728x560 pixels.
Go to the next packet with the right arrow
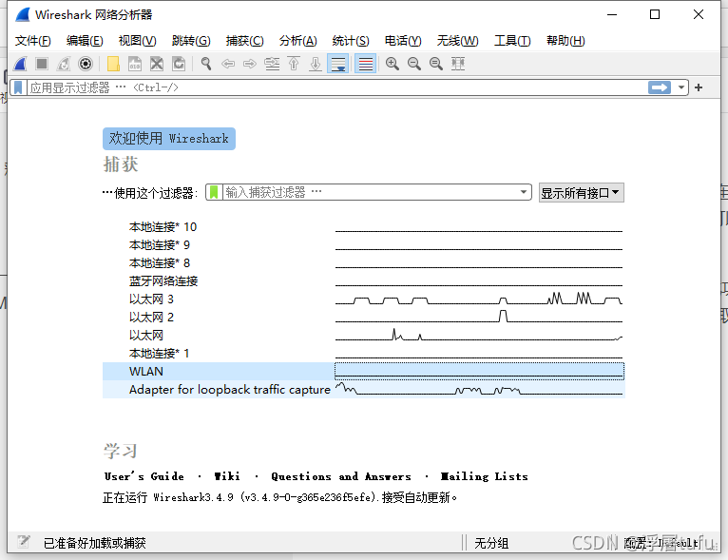tap(250, 64)
